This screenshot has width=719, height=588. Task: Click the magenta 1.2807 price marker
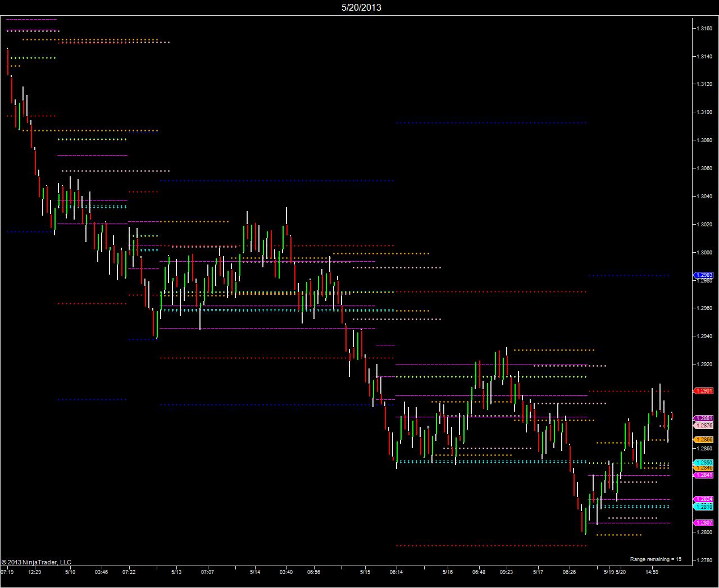[x=704, y=523]
